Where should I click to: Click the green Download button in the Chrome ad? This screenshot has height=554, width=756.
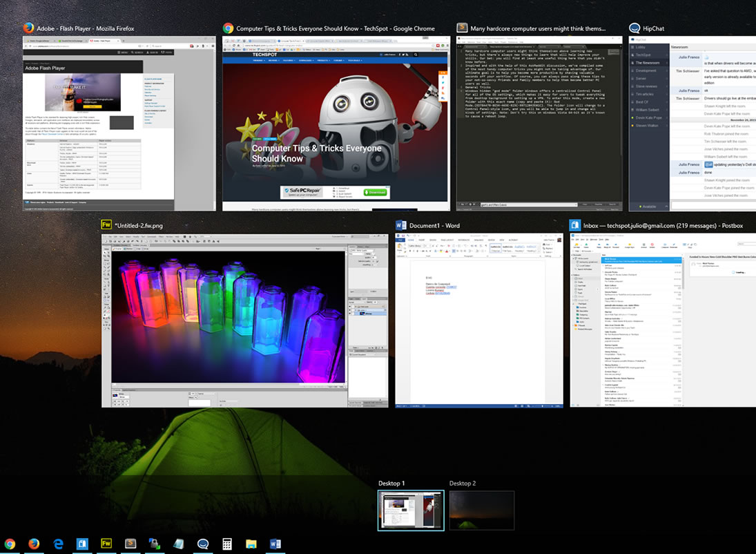click(x=375, y=192)
